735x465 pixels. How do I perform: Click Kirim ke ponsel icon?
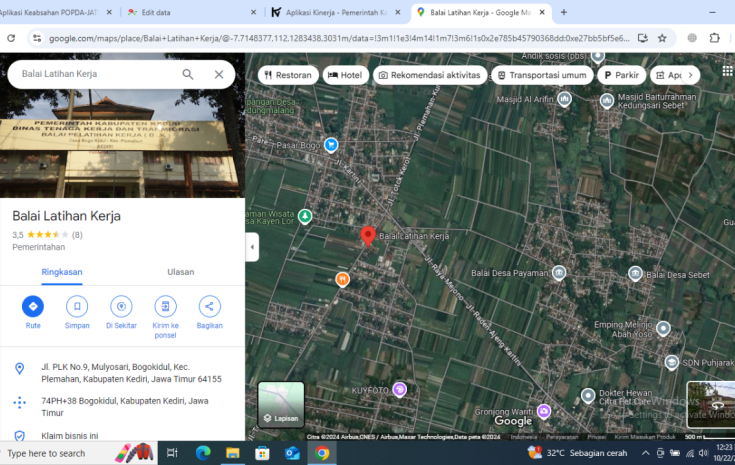(165, 306)
